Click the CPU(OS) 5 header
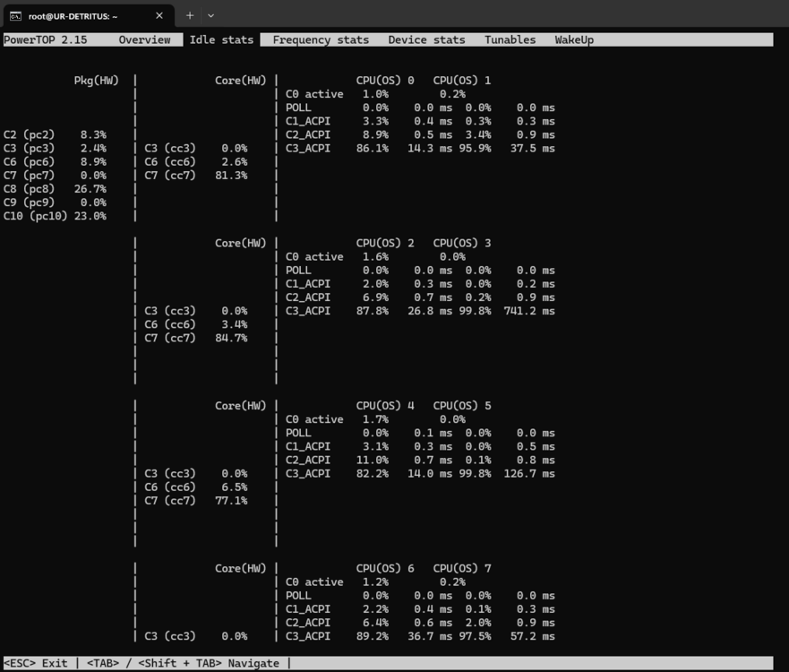This screenshot has width=789, height=672. click(462, 406)
